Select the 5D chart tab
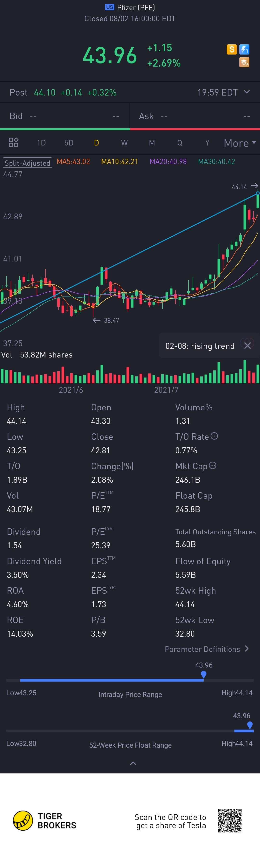 (x=69, y=143)
